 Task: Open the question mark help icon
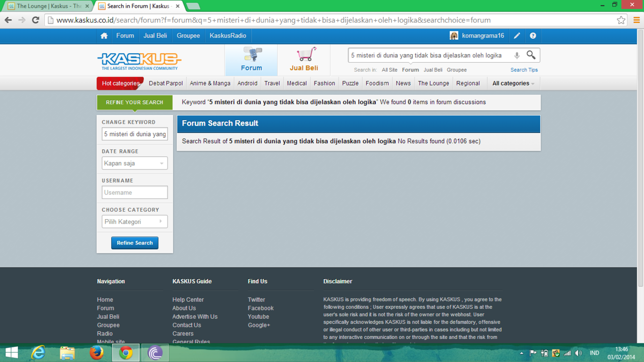[533, 36]
